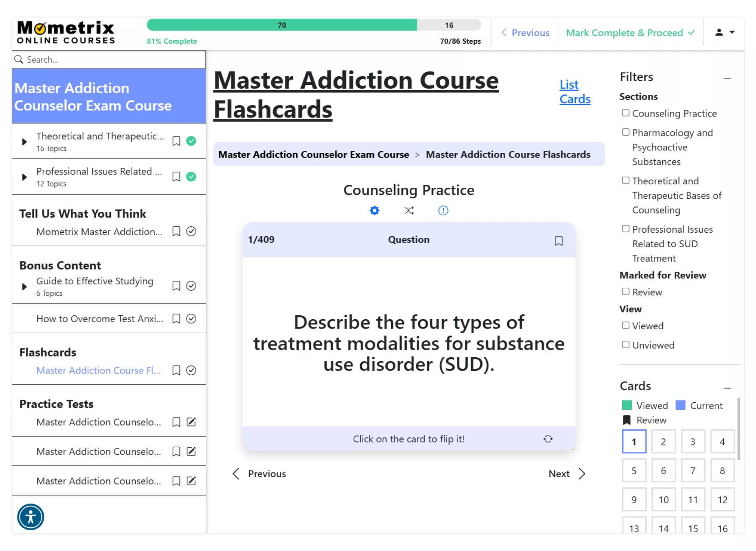Collapse the Filters panel
The image size is (756, 551).
click(727, 78)
